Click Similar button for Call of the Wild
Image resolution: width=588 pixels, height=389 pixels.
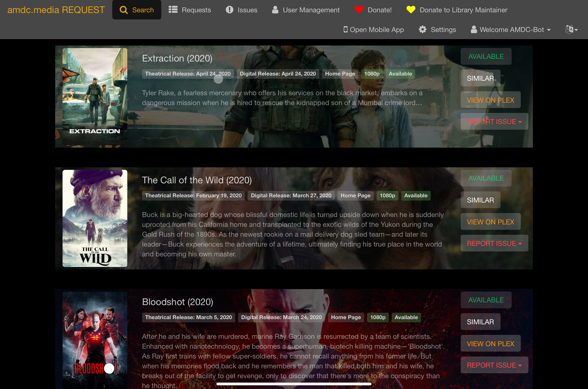pos(480,200)
